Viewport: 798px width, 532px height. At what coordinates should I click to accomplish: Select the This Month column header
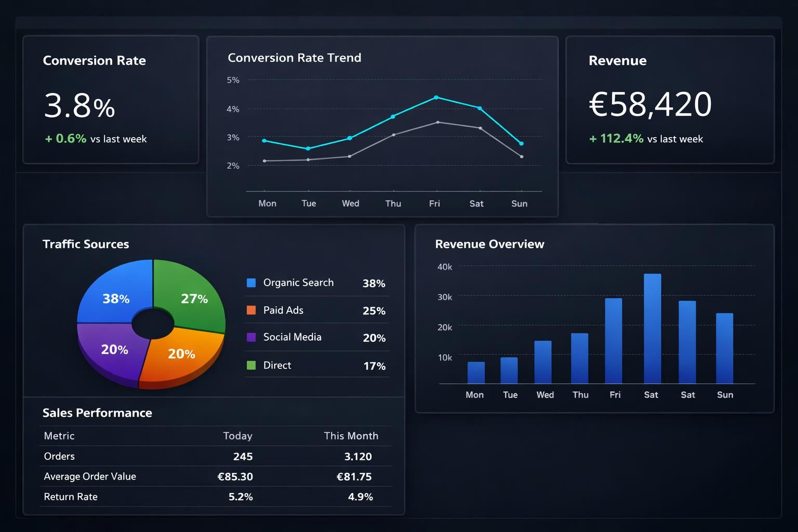(351, 436)
